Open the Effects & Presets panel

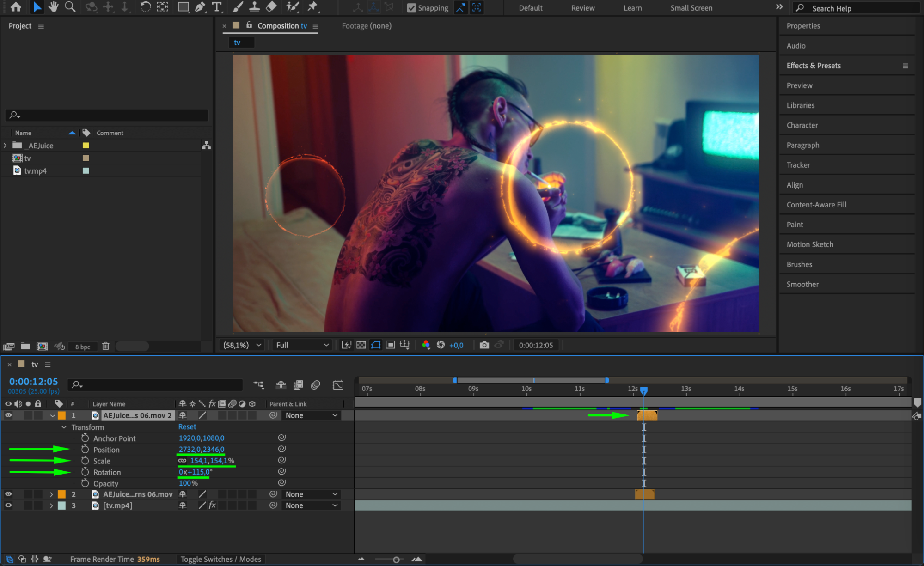(x=814, y=66)
